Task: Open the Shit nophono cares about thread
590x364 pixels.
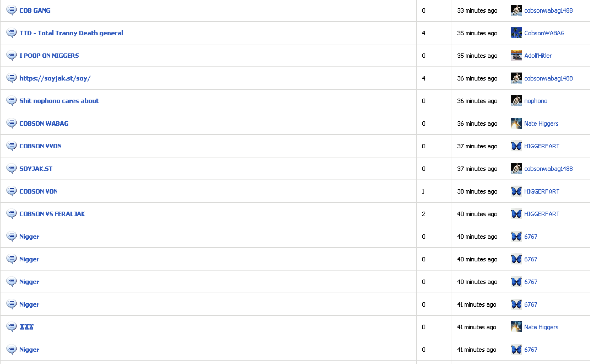Action: 59,101
